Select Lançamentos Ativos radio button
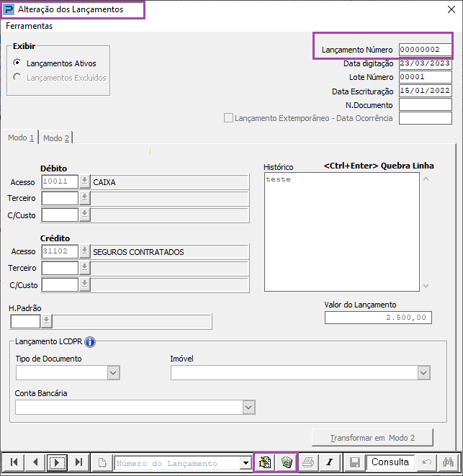The image size is (463, 476). [x=17, y=63]
